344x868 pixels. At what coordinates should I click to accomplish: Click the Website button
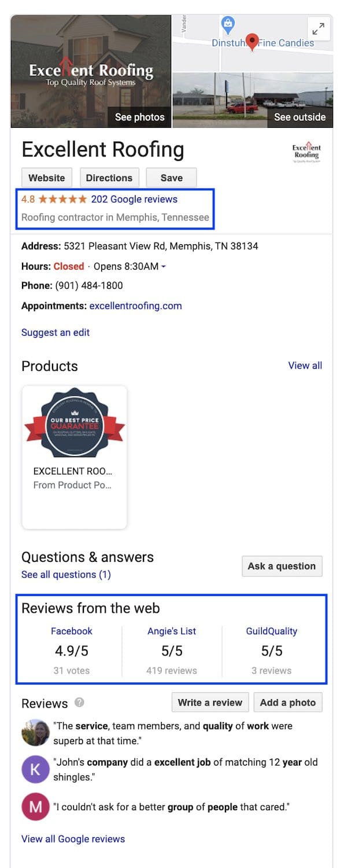[47, 178]
